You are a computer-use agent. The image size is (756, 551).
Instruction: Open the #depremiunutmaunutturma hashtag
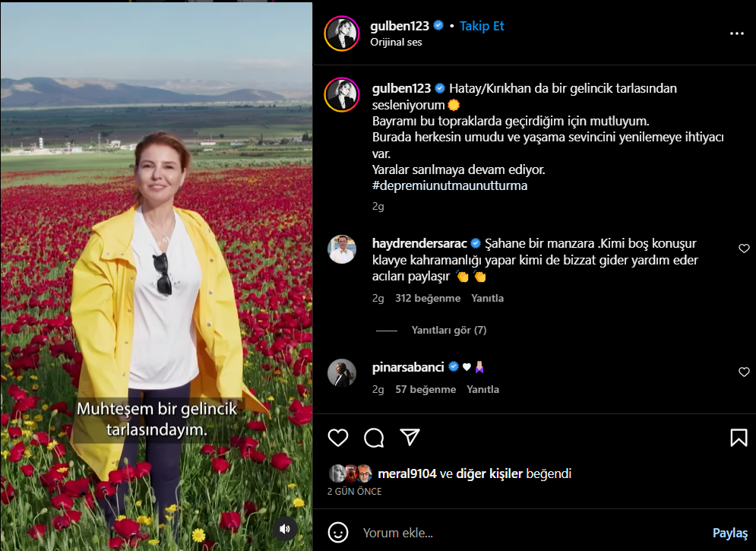tap(450, 185)
